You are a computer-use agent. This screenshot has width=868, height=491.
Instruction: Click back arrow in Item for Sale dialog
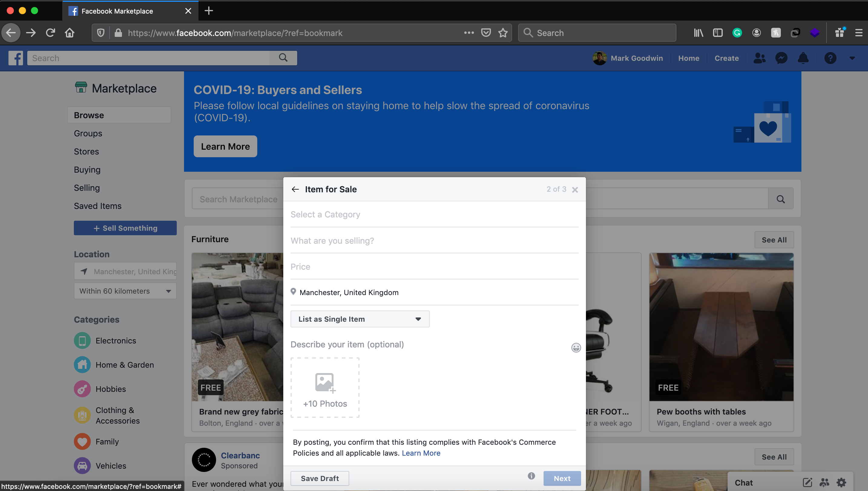[295, 189]
